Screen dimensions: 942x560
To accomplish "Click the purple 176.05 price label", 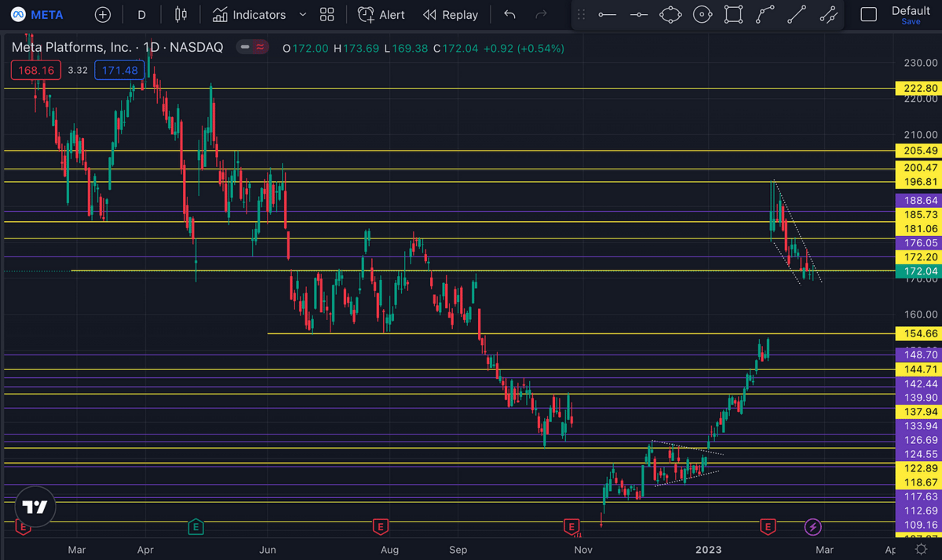I will (x=918, y=243).
